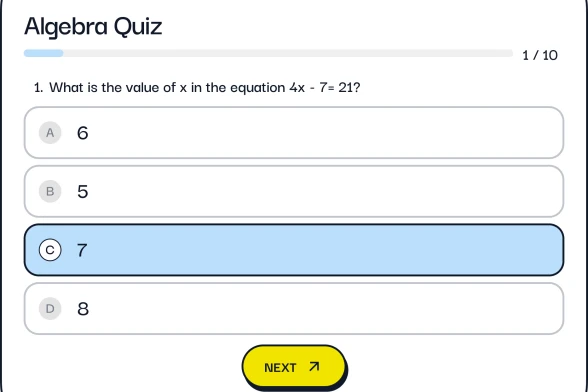Click the number 7 in the selected option
588x392 pixels.
click(x=82, y=250)
